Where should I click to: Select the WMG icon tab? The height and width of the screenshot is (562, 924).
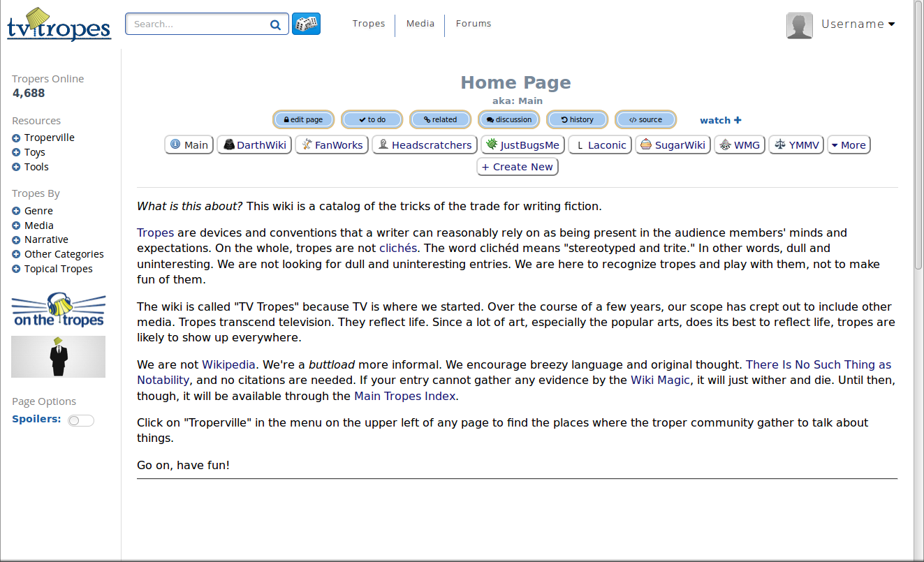[x=725, y=145]
